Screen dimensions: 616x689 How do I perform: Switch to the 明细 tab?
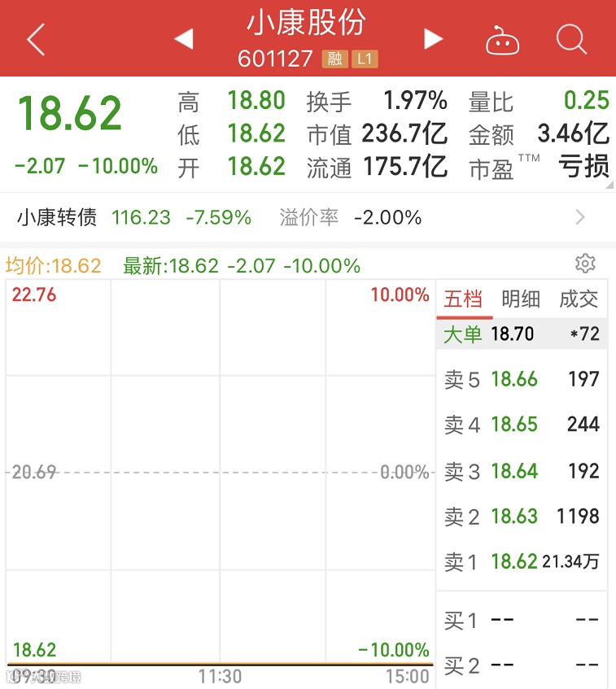521,299
